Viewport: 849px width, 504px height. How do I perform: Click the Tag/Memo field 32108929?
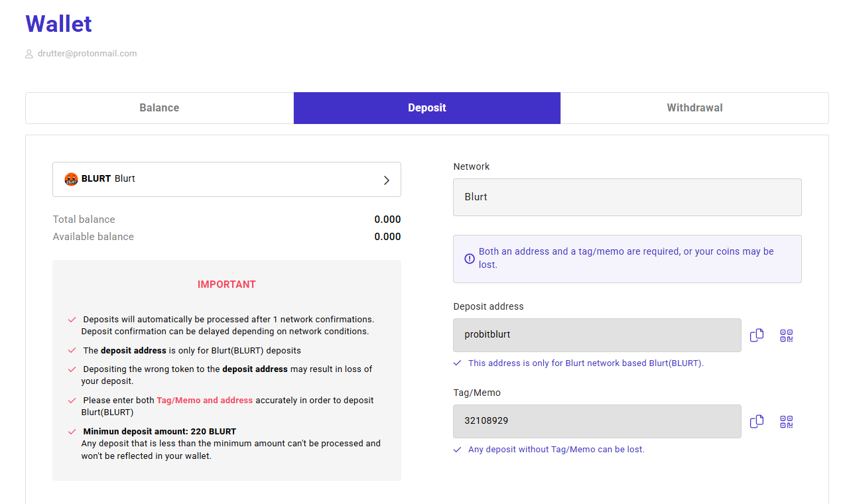coord(597,421)
